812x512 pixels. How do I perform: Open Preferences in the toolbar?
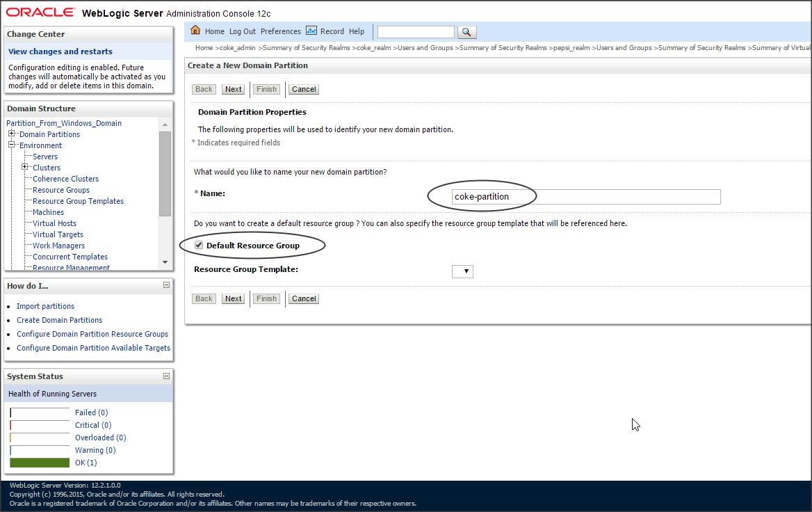click(x=281, y=31)
